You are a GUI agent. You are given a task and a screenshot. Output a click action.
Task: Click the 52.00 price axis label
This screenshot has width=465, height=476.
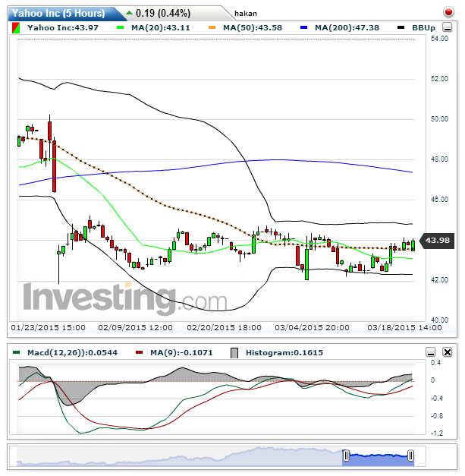pos(439,79)
